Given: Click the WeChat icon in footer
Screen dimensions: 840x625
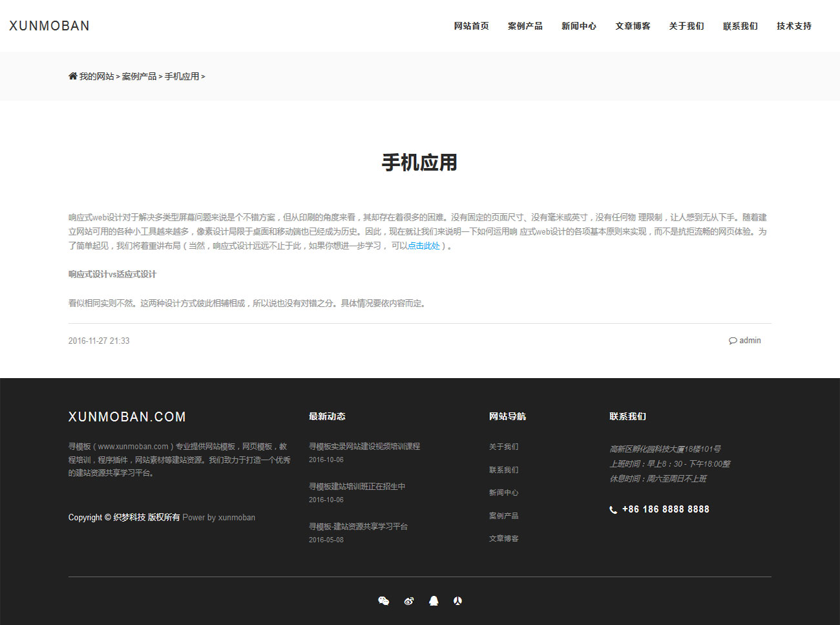Looking at the screenshot, I should (x=383, y=601).
